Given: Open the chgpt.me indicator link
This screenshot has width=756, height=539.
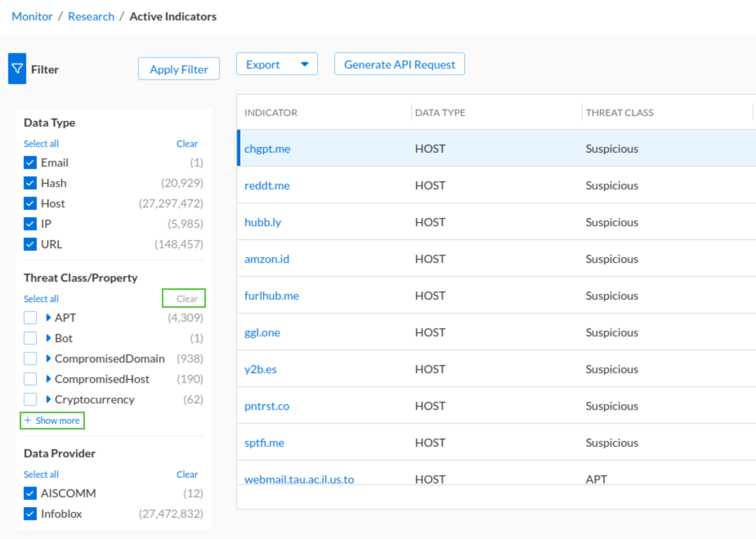Looking at the screenshot, I should [267, 149].
